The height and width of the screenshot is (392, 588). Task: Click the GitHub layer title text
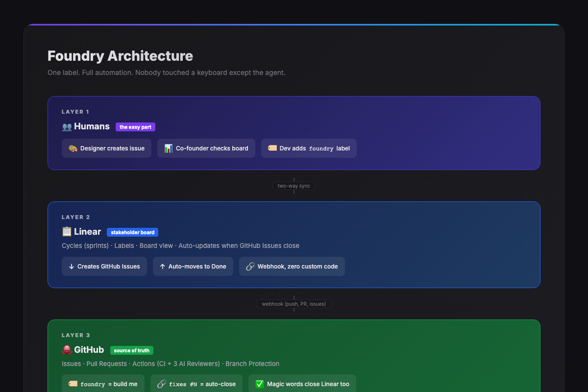pos(89,350)
